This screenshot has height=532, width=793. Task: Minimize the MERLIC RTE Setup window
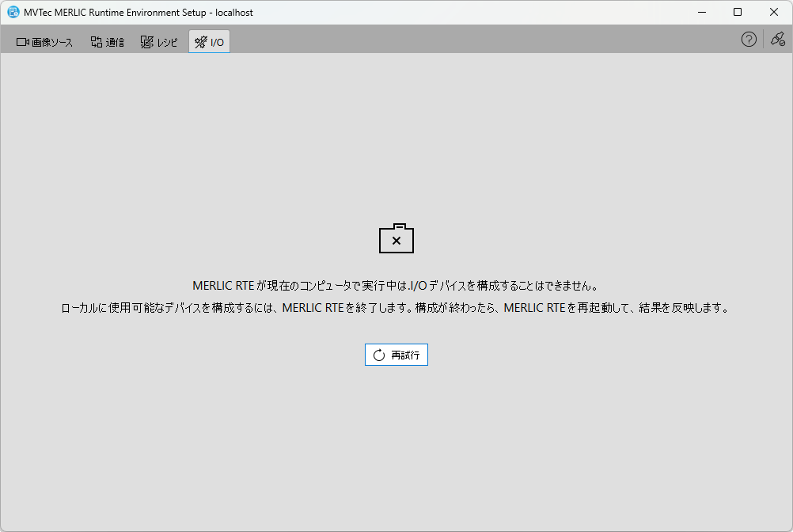[x=701, y=13]
